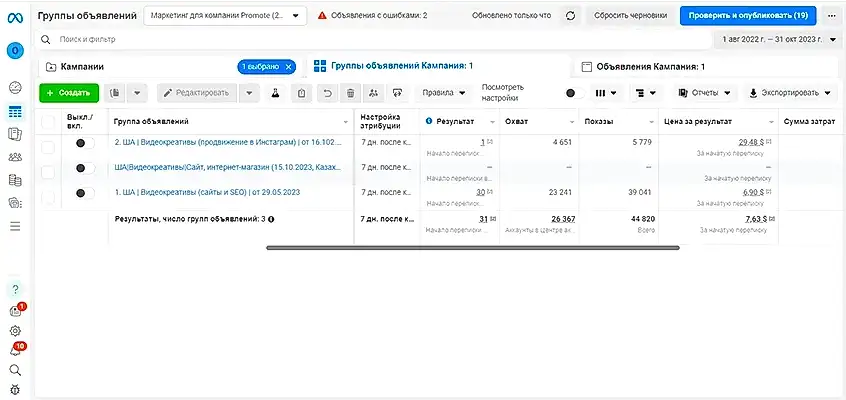Click the green Создать button
Image resolution: width=846 pixels, height=400 pixels.
(69, 93)
